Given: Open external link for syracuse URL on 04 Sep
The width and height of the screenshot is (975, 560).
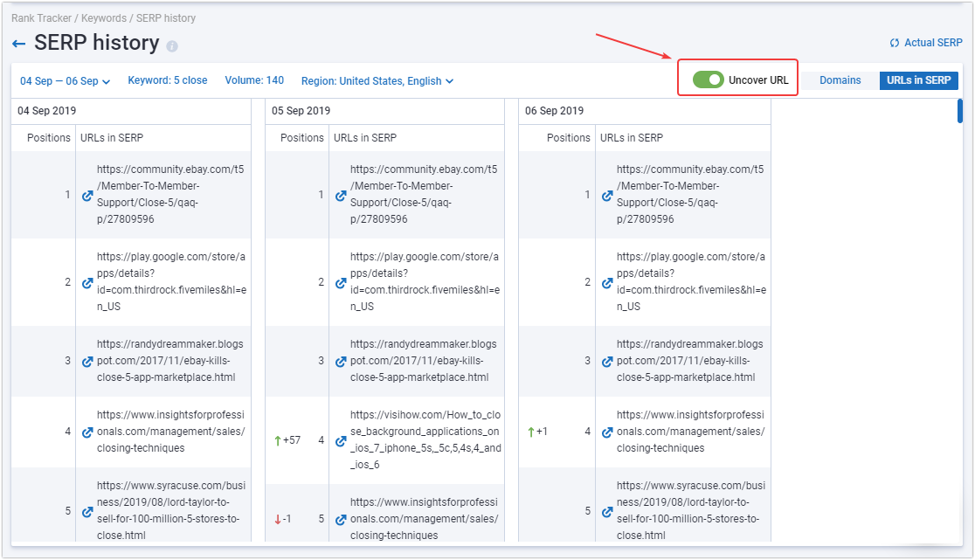Looking at the screenshot, I should coord(87,512).
